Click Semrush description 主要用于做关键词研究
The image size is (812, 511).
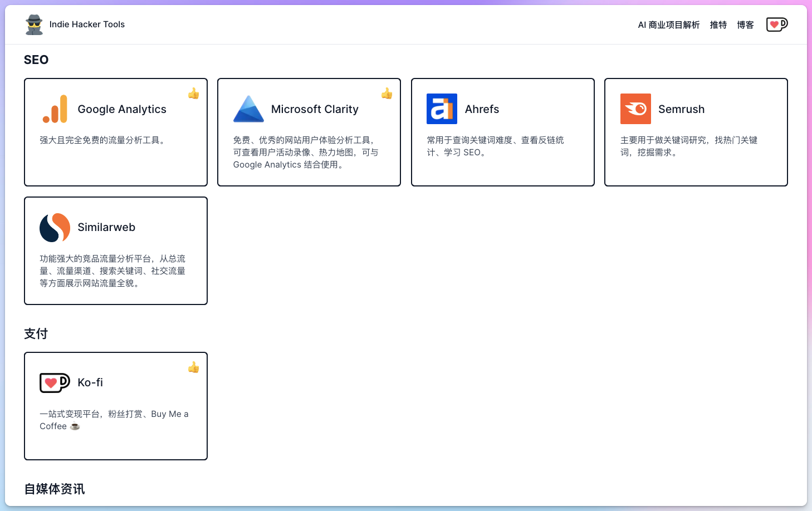689,146
